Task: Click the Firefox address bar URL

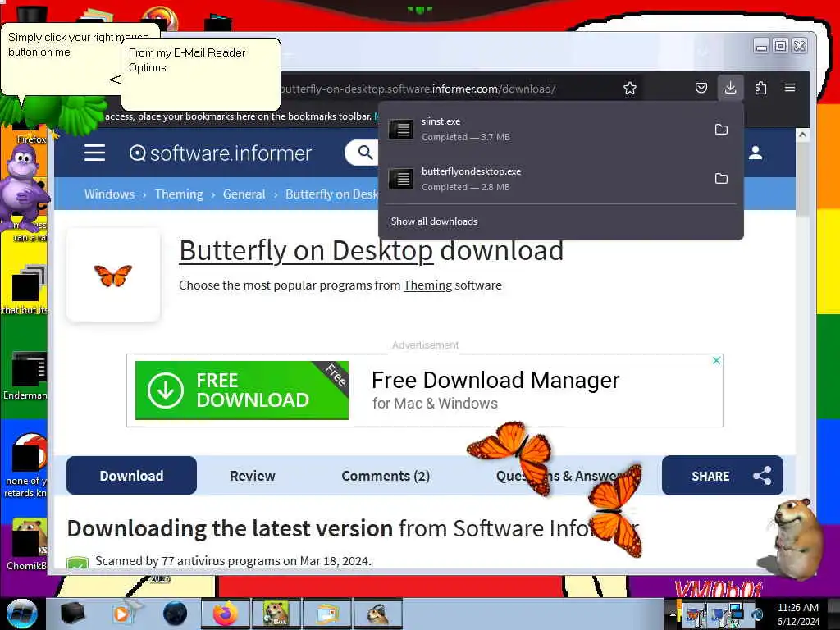Action: (418, 89)
